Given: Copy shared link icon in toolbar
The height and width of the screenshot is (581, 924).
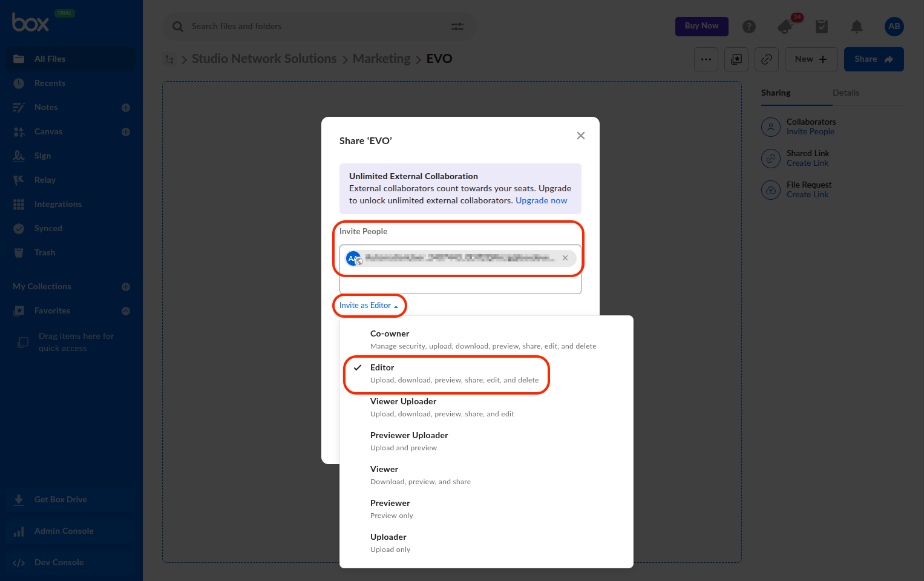Looking at the screenshot, I should 767,59.
